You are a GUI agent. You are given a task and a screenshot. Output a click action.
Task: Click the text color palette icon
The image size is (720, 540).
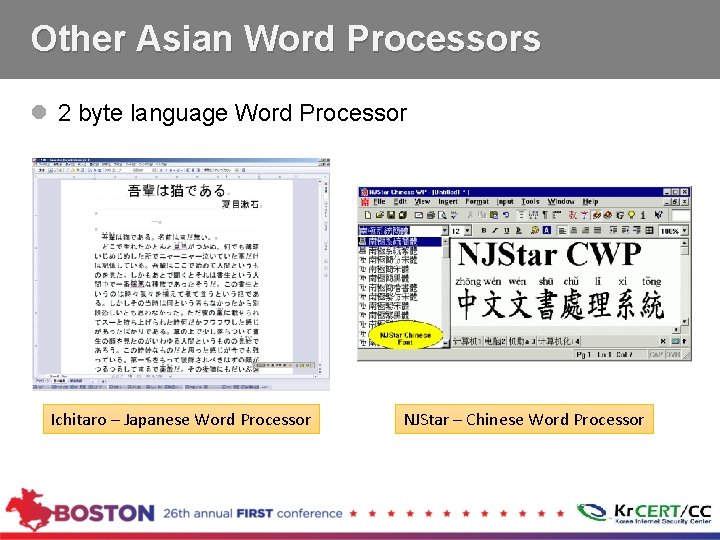point(534,231)
